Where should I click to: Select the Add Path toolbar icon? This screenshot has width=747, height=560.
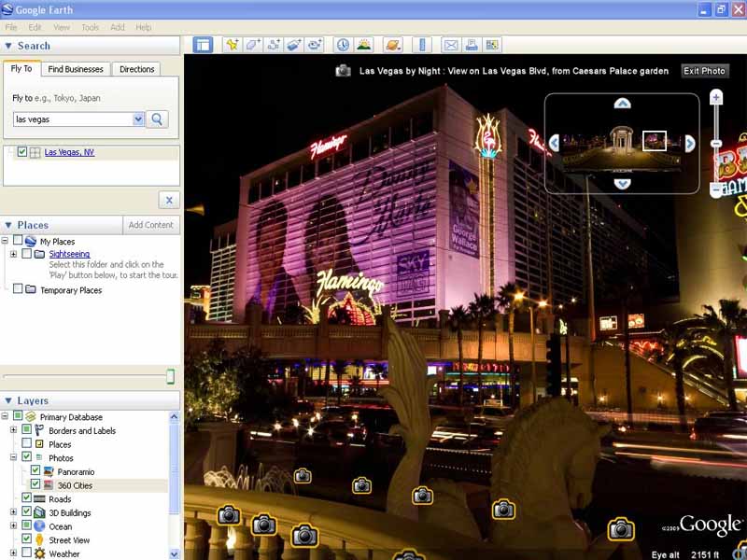click(x=274, y=45)
